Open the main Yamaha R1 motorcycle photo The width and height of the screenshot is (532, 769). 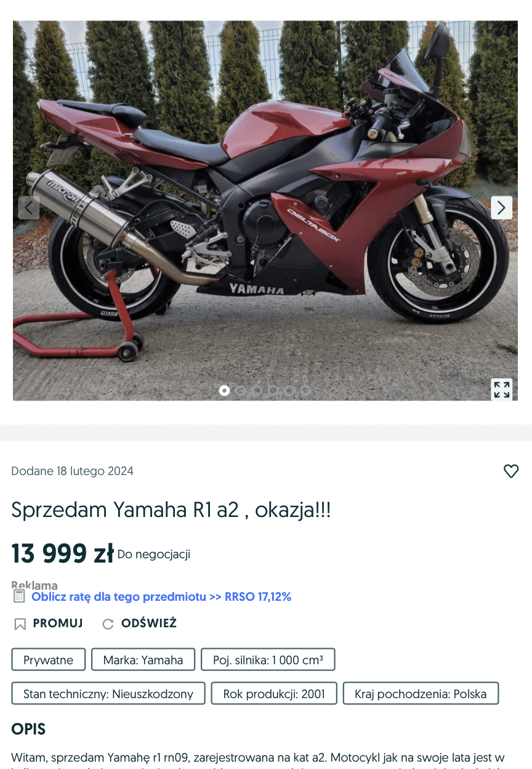pos(265,211)
